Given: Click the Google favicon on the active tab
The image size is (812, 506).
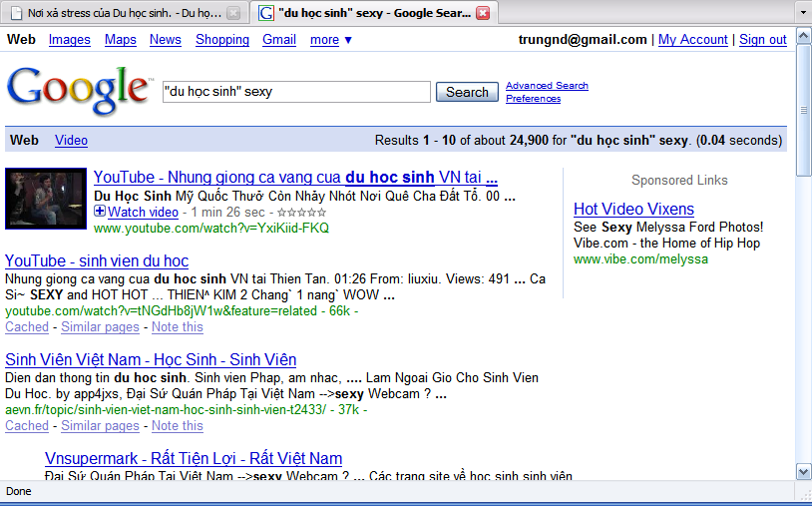Looking at the screenshot, I should click(266, 13).
